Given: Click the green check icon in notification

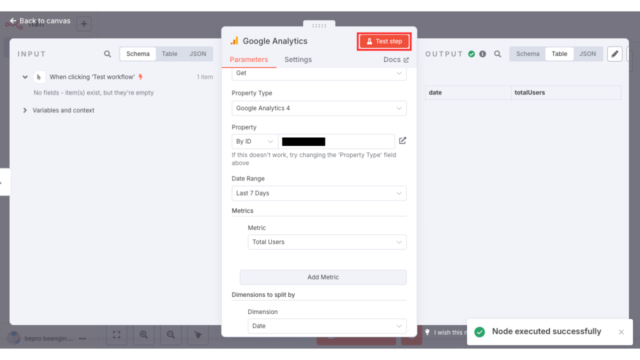Looking at the screenshot, I should coord(480,332).
